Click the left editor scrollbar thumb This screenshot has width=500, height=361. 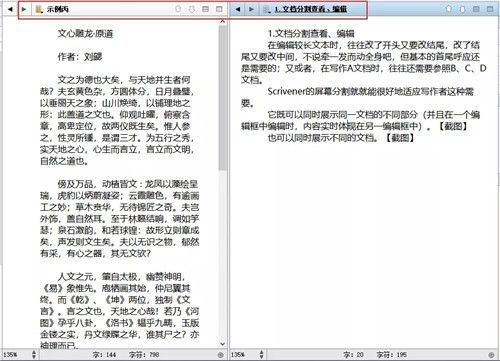pyautogui.click(x=222, y=98)
